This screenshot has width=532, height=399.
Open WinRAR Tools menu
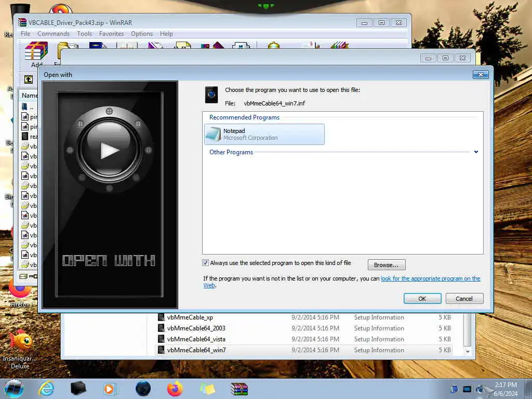pyautogui.click(x=85, y=34)
